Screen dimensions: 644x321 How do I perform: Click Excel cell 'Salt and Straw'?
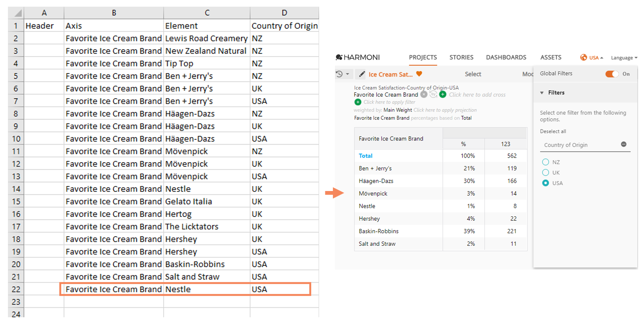(x=207, y=277)
